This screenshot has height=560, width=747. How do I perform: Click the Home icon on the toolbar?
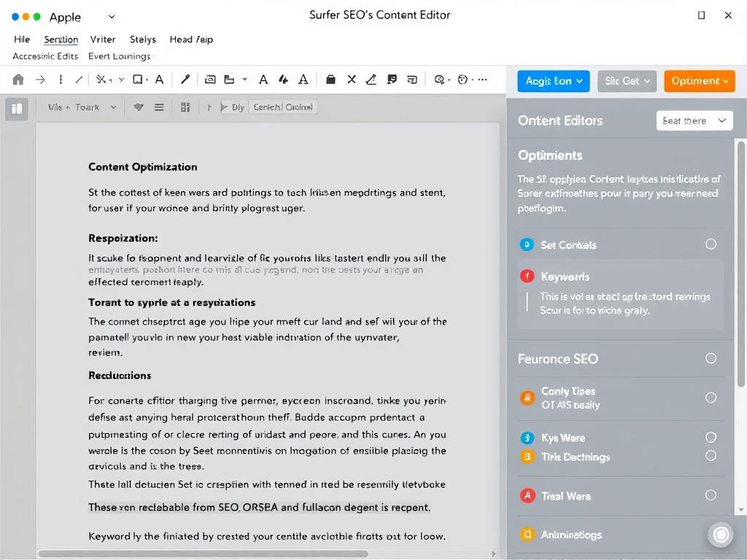click(x=18, y=81)
